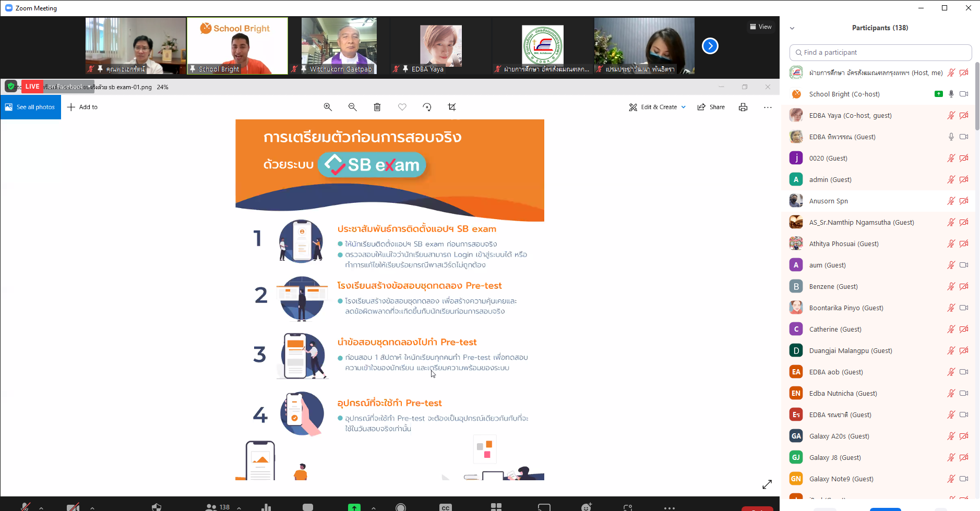This screenshot has width=980, height=511.
Task: Open the video options arrow beside the camera
Action: (92, 507)
